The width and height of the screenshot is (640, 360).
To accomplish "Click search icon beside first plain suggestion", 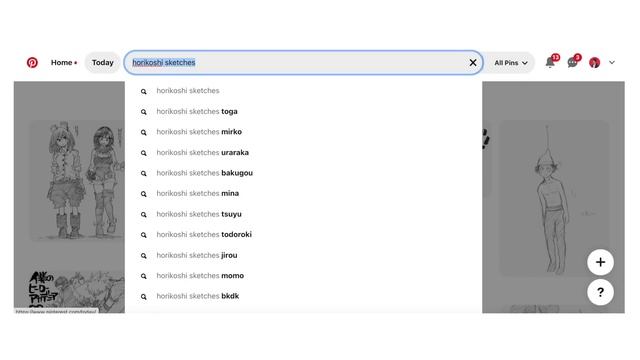I will [x=144, y=91].
